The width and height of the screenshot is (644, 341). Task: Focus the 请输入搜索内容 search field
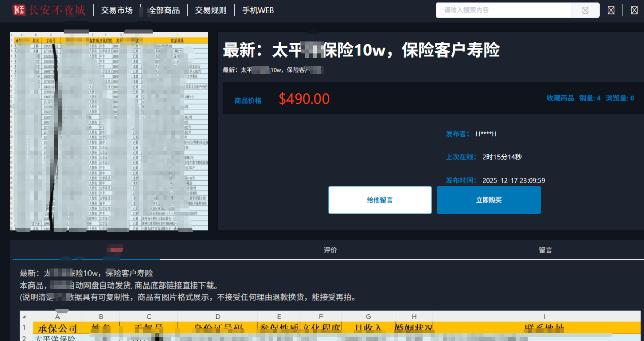coord(504,10)
